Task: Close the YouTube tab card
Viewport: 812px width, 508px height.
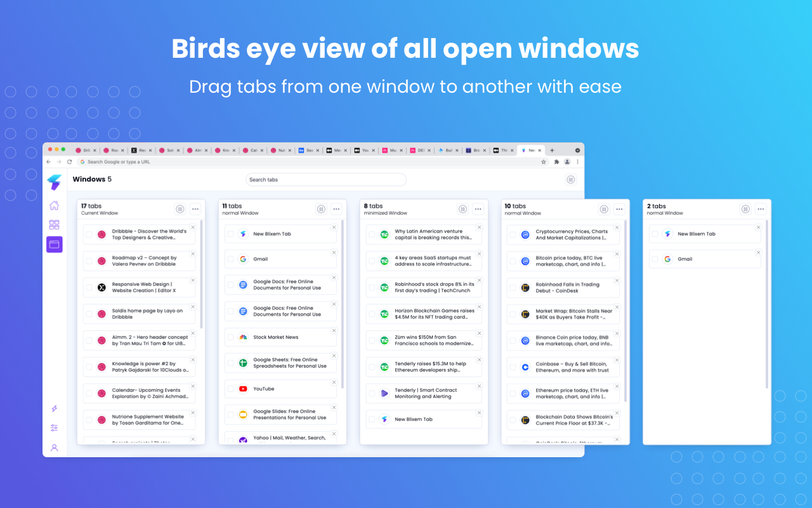Action: (x=334, y=382)
